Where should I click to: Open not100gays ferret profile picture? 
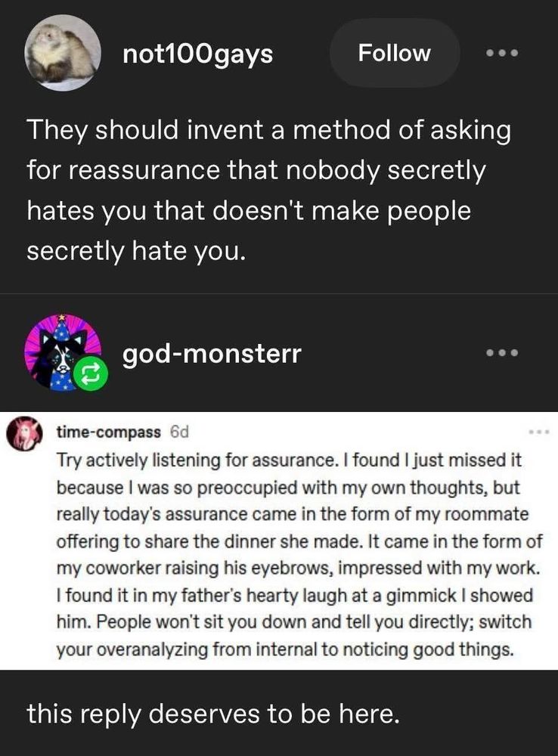62,51
